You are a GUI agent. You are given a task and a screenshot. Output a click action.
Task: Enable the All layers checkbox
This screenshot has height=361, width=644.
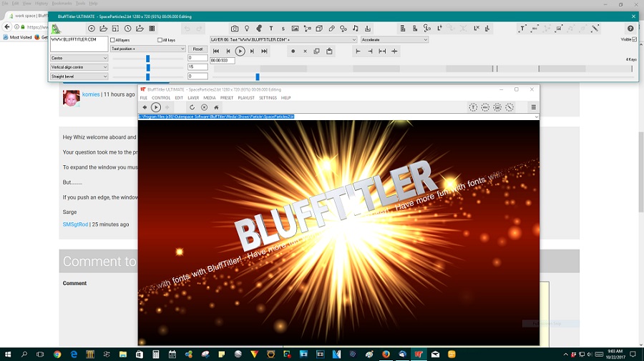click(113, 40)
